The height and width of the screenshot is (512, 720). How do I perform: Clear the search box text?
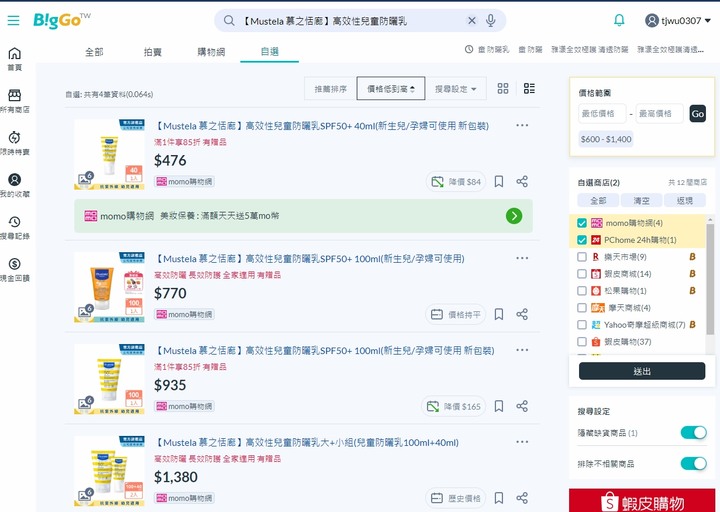click(472, 21)
